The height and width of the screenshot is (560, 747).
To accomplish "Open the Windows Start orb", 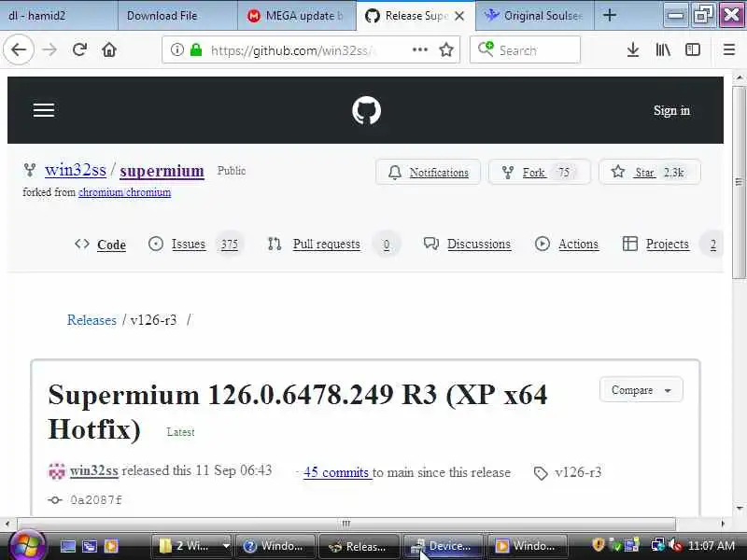I will point(27,545).
